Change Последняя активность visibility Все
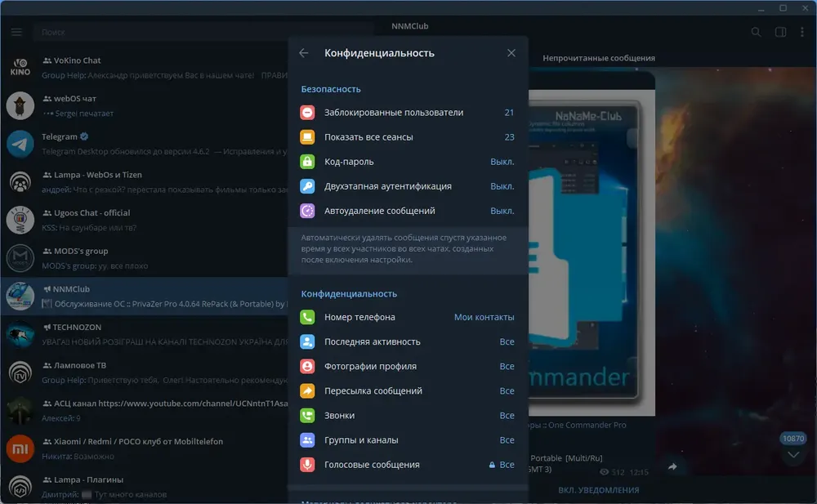The height and width of the screenshot is (504, 817). [x=507, y=341]
